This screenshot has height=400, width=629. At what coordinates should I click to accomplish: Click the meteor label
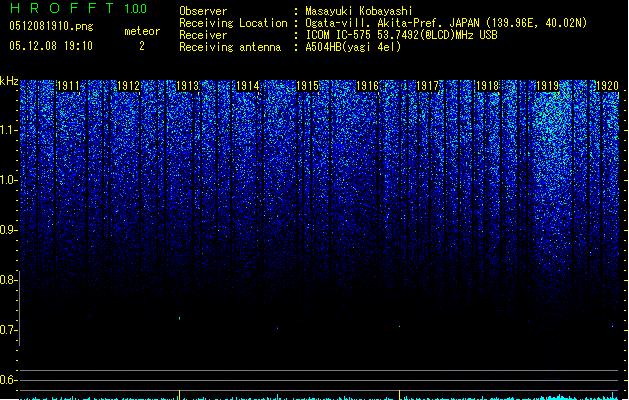click(142, 31)
